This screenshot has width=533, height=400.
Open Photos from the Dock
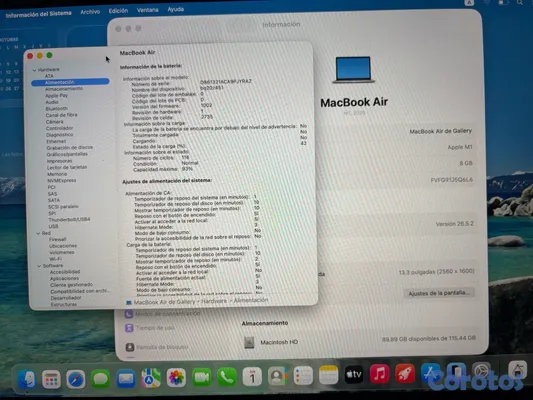pyautogui.click(x=176, y=378)
